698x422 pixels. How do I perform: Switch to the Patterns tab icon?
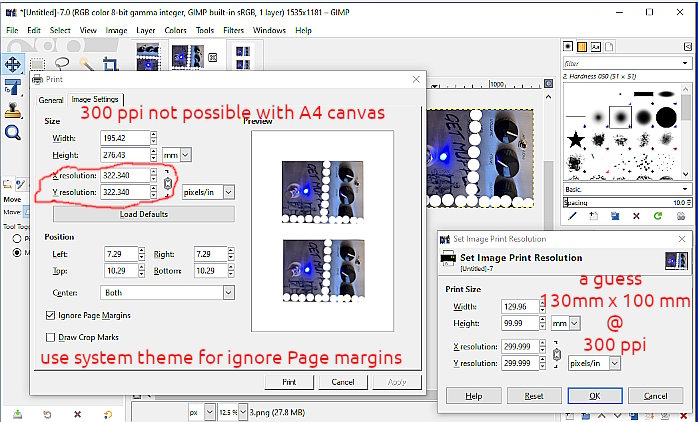tap(582, 46)
